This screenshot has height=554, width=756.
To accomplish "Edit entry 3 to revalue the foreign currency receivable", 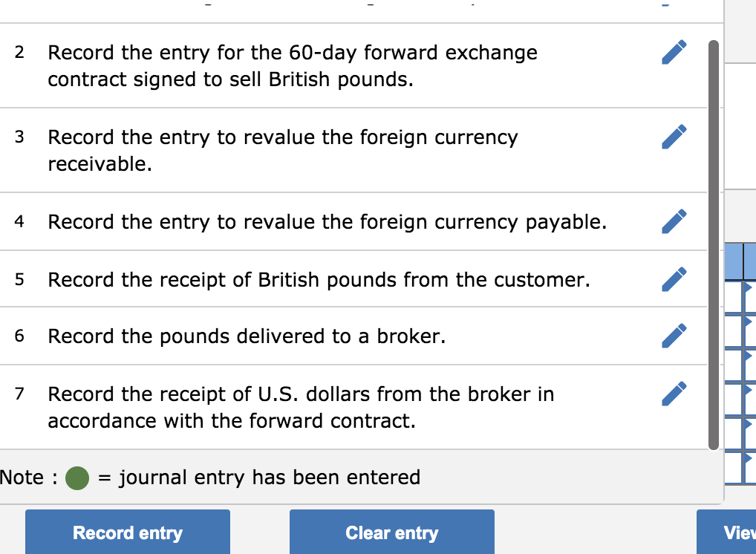I will click(x=673, y=136).
